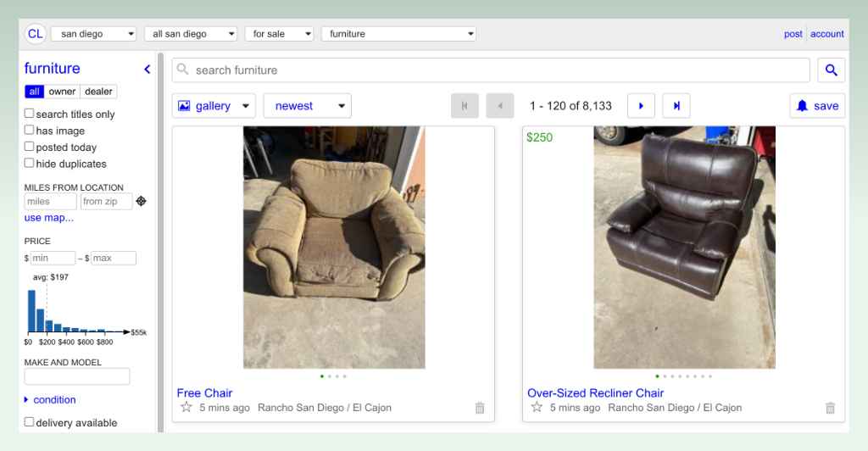Click the min price field

pos(53,258)
